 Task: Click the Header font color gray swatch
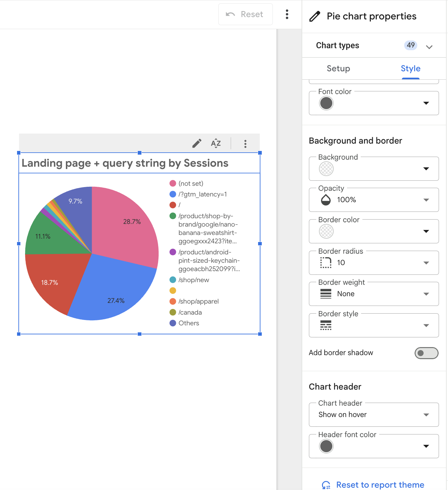pyautogui.click(x=326, y=446)
